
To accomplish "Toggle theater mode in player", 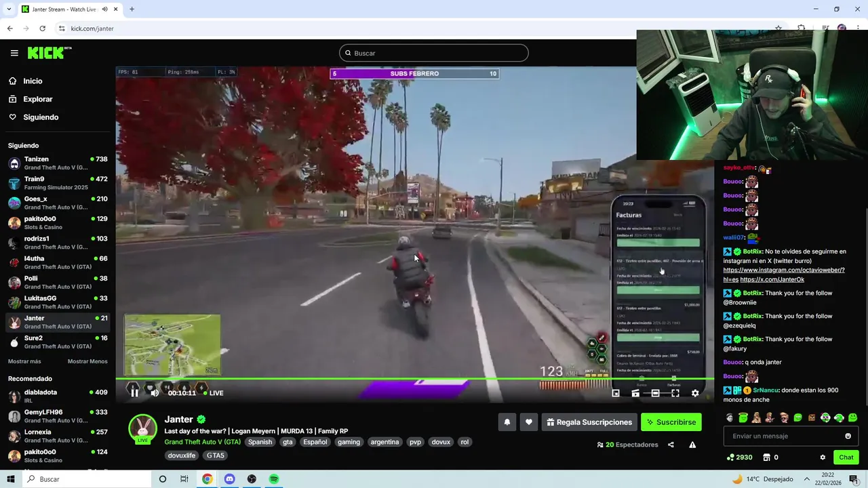I will (x=655, y=392).
